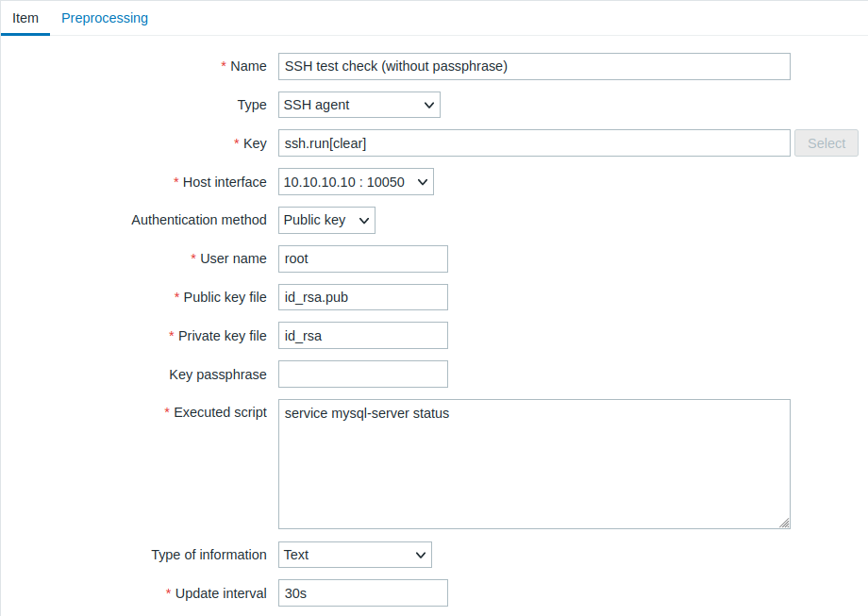The image size is (868, 616).
Task: Open the Item tab
Action: click(x=25, y=18)
